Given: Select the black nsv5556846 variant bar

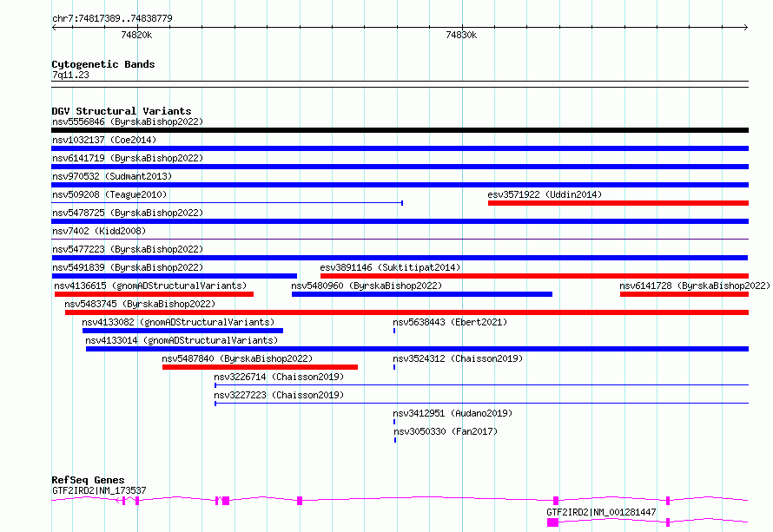Looking at the screenshot, I should point(400,130).
